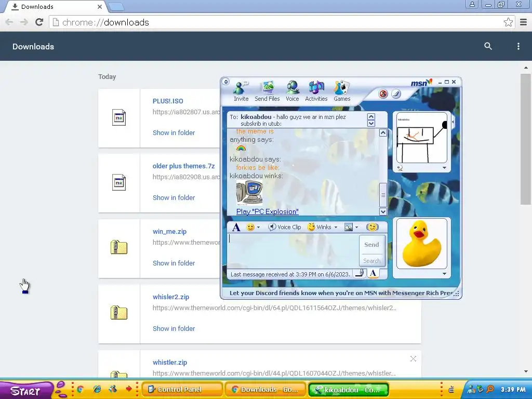Switch to handwriting mode pen tab
Viewport: 532px width, 399px height.
pyautogui.click(x=360, y=273)
